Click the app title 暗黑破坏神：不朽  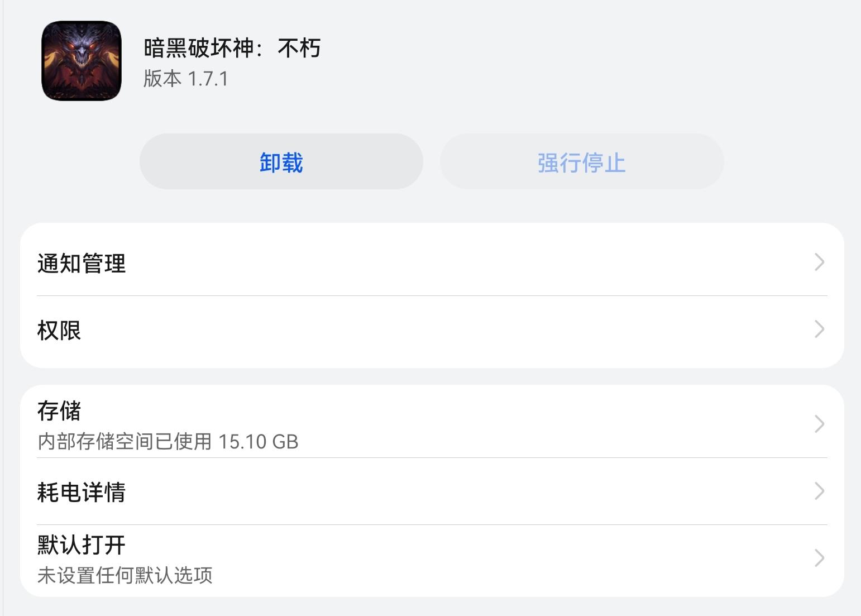coord(232,48)
